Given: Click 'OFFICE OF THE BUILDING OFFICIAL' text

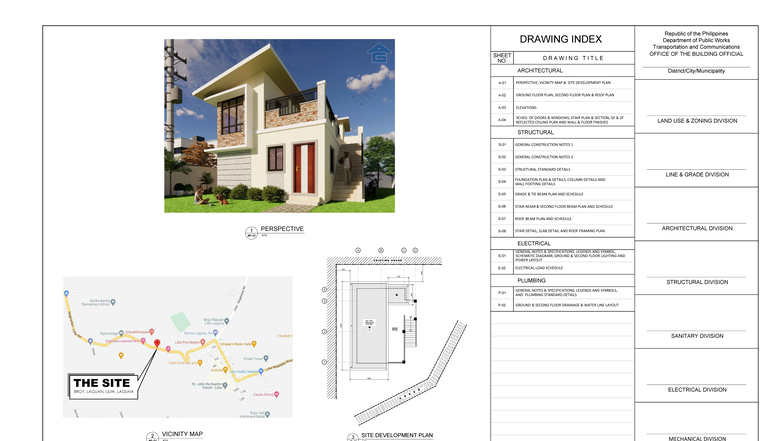Looking at the screenshot, I should tap(696, 54).
